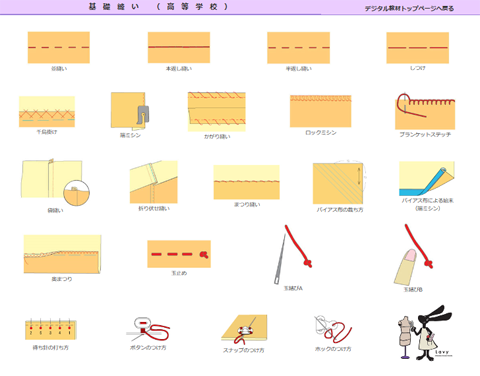Click the 本返し縫い text label
Image resolution: width=480 pixels, height=376 pixels.
[179, 69]
